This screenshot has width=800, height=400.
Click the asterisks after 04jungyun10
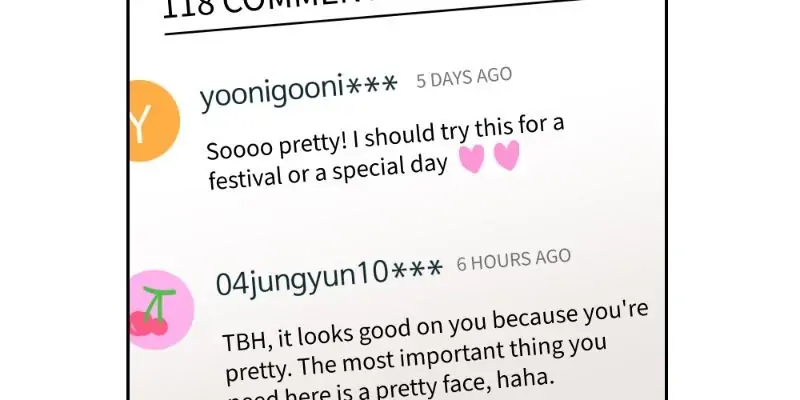[416, 270]
